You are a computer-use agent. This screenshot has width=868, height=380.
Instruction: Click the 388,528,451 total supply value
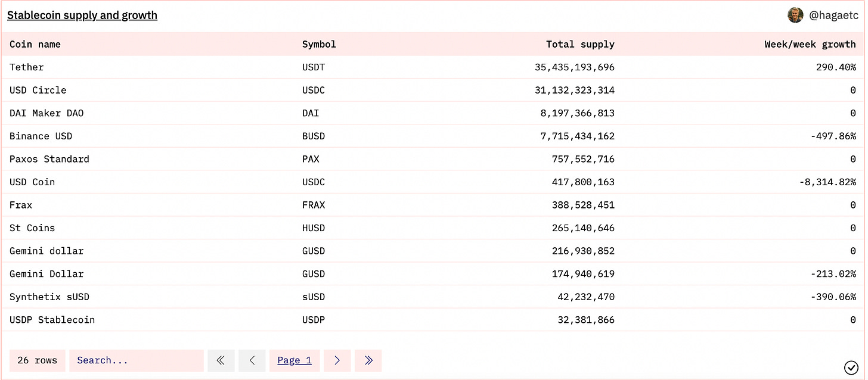(583, 205)
